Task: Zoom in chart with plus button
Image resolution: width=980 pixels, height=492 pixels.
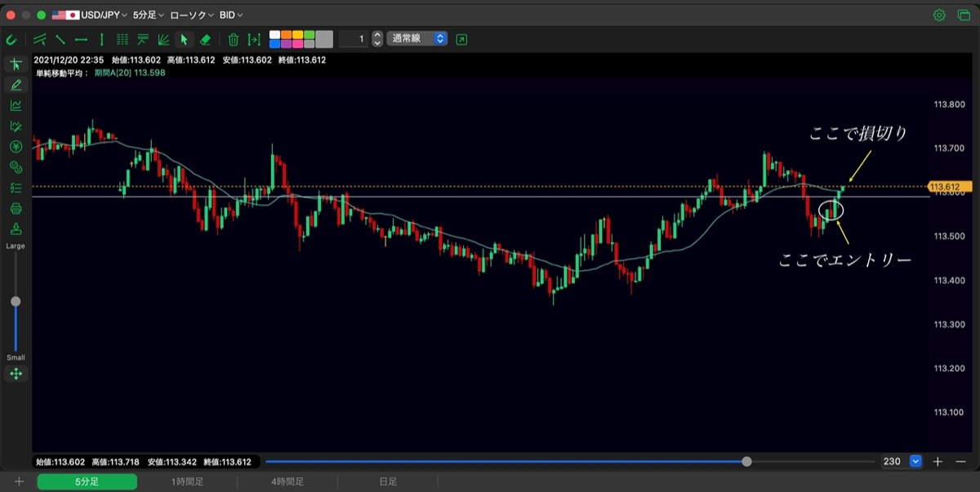Action: (938, 462)
